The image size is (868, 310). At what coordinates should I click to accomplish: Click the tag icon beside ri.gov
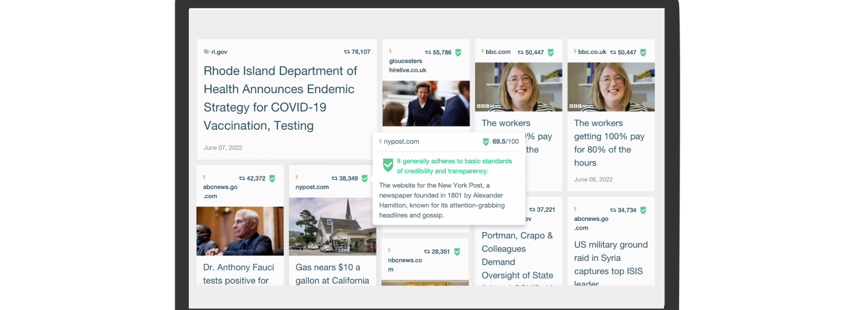pos(207,52)
